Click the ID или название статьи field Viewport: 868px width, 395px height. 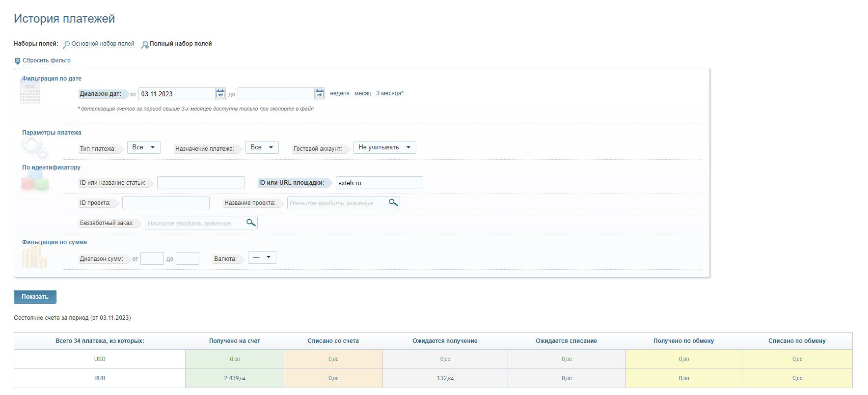200,183
